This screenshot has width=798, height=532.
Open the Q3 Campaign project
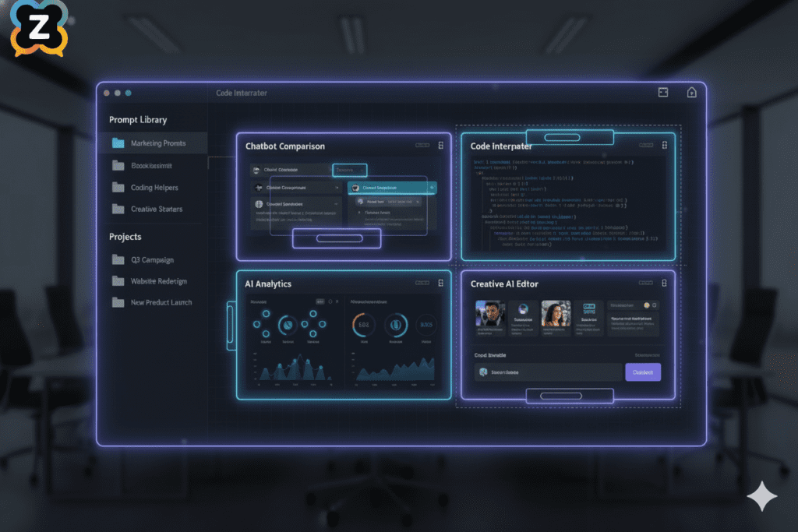pos(152,260)
